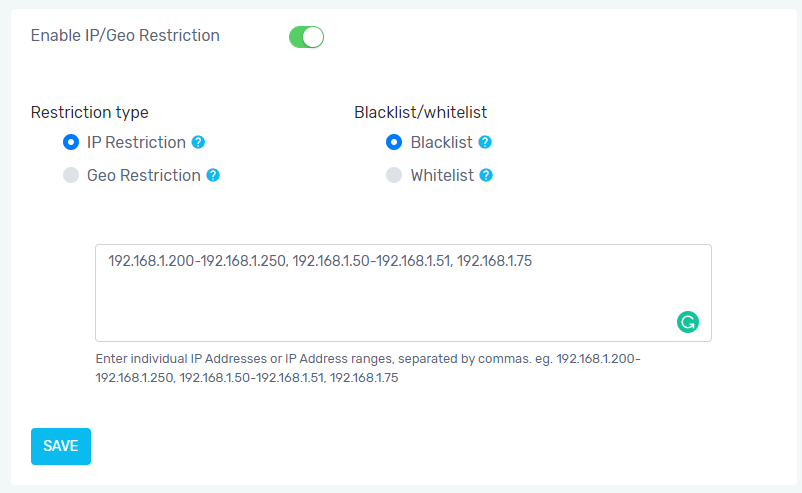Focus the IP address list text area
This screenshot has width=802, height=493.
(x=403, y=293)
